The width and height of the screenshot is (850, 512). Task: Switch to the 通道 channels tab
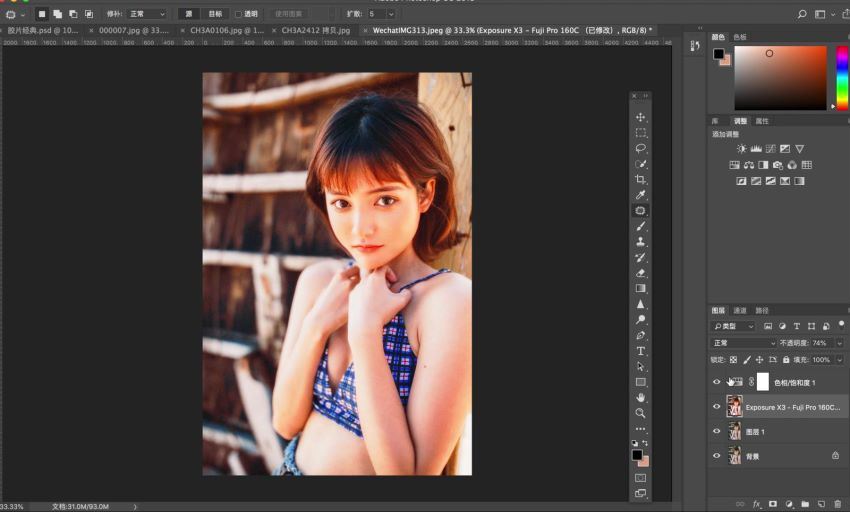[x=740, y=310]
